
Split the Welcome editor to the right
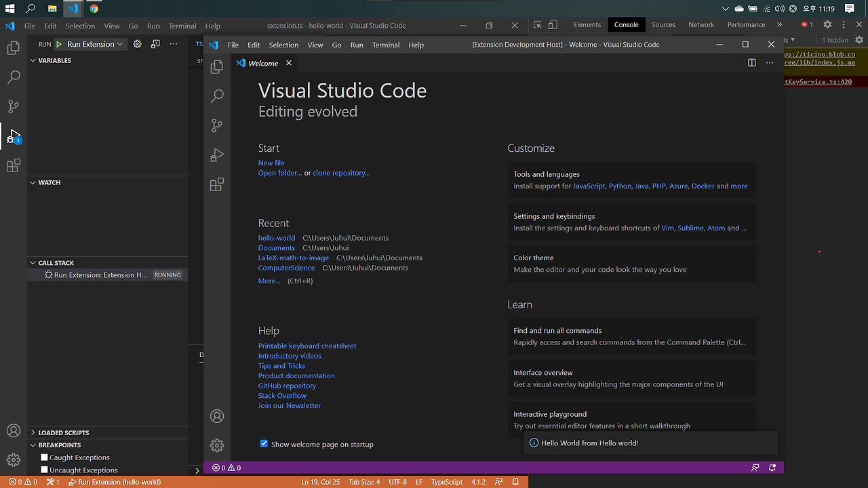[751, 63]
